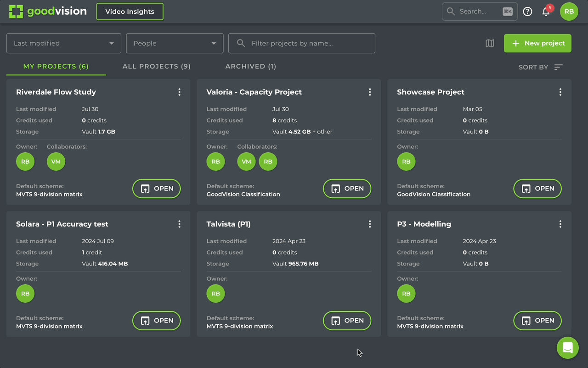Open the notifications bell
The width and height of the screenshot is (588, 368).
pos(546,12)
